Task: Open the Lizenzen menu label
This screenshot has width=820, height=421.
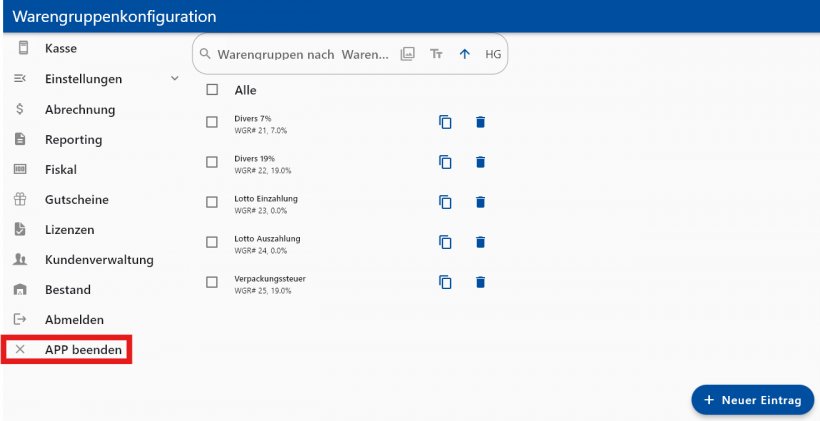Action: tap(70, 230)
